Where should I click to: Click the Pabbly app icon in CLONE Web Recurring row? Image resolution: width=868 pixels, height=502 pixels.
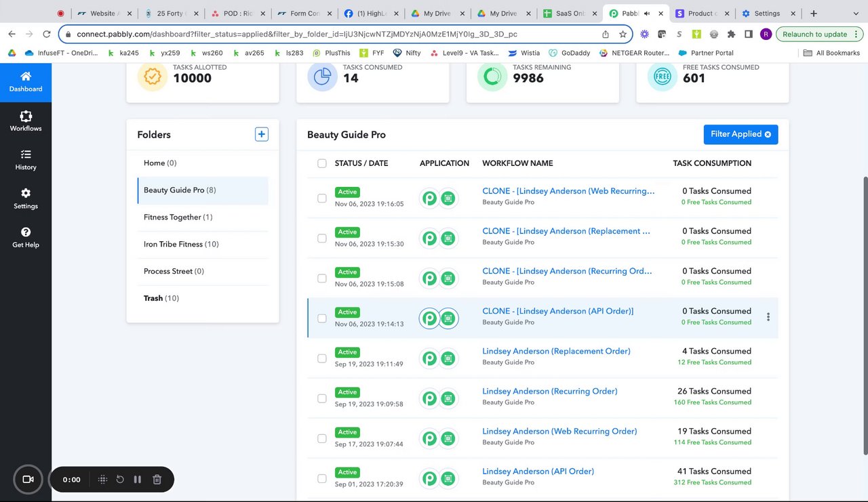(x=429, y=198)
